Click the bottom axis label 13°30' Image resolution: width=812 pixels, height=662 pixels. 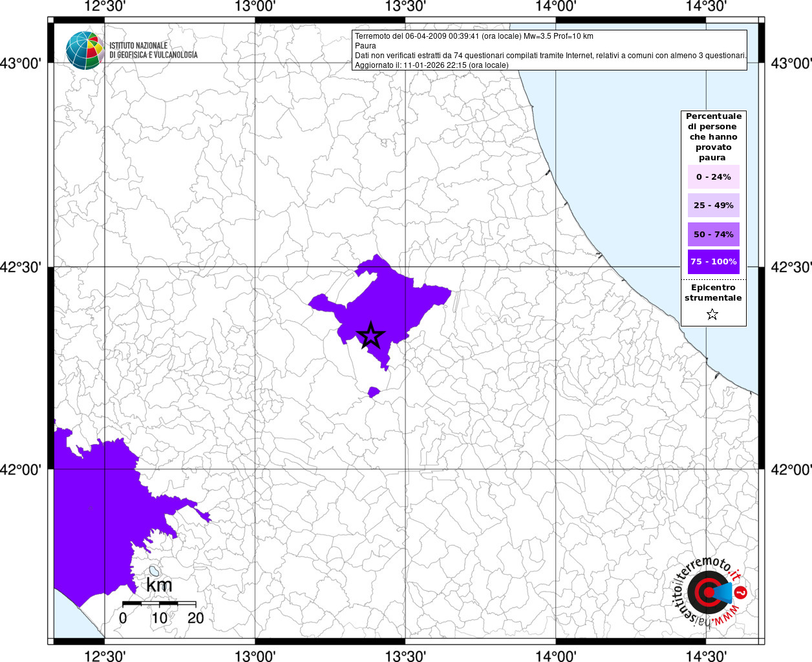405,656
